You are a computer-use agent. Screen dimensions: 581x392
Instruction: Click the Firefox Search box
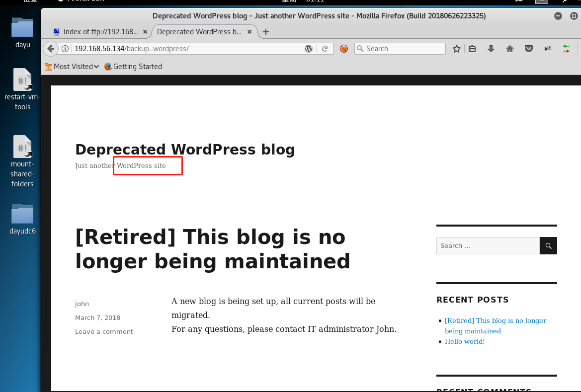[400, 49]
